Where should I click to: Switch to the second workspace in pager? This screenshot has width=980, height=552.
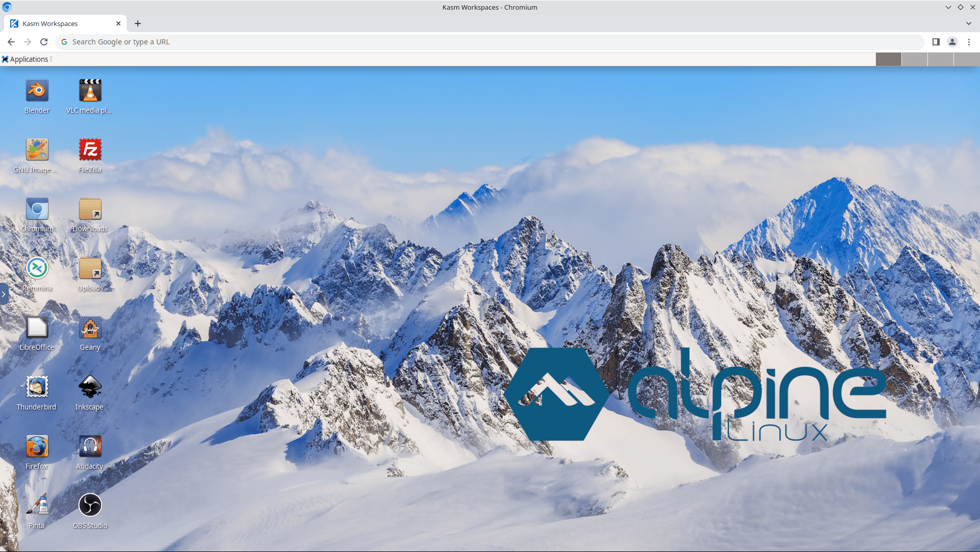click(x=915, y=59)
